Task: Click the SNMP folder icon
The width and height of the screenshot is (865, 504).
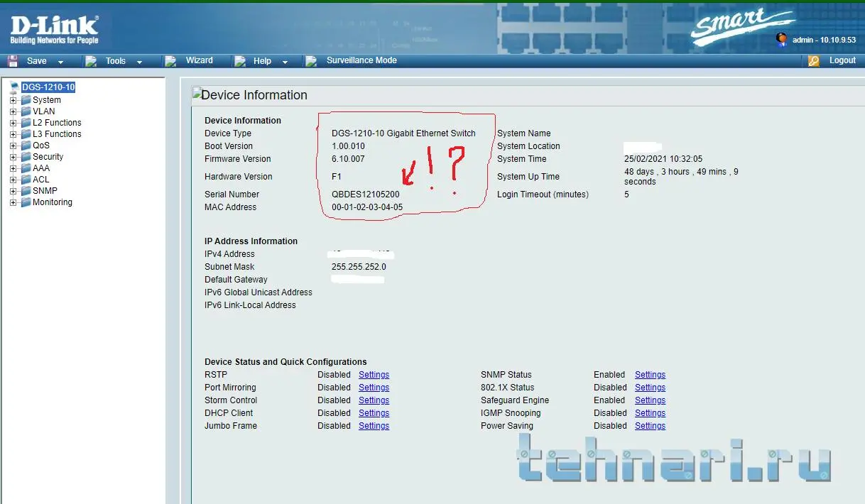Action: 26,191
